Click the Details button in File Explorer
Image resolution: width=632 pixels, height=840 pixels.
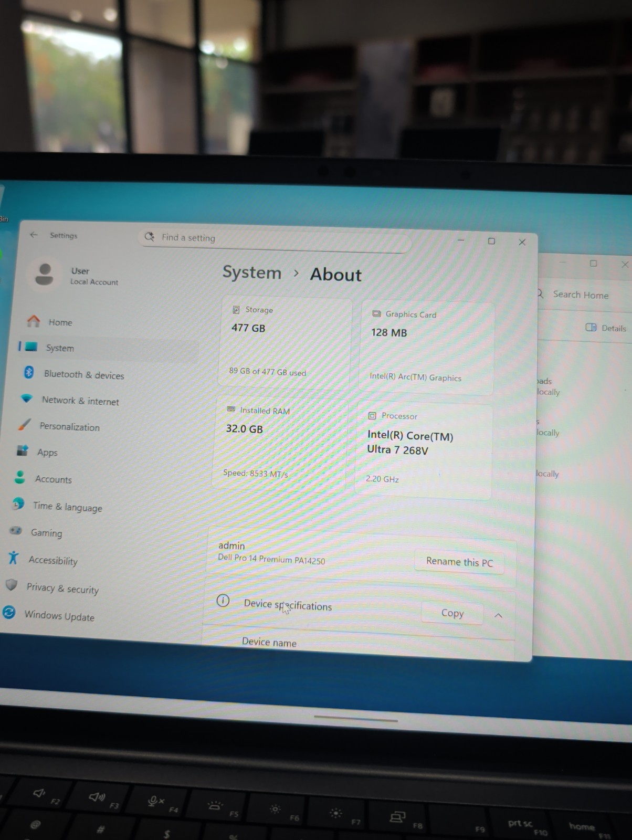[x=606, y=328]
